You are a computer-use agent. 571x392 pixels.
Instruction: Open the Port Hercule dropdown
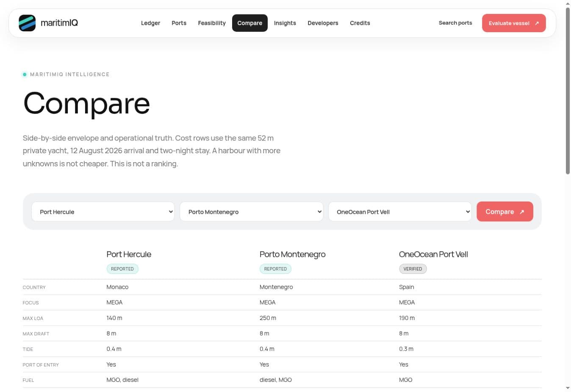(103, 212)
